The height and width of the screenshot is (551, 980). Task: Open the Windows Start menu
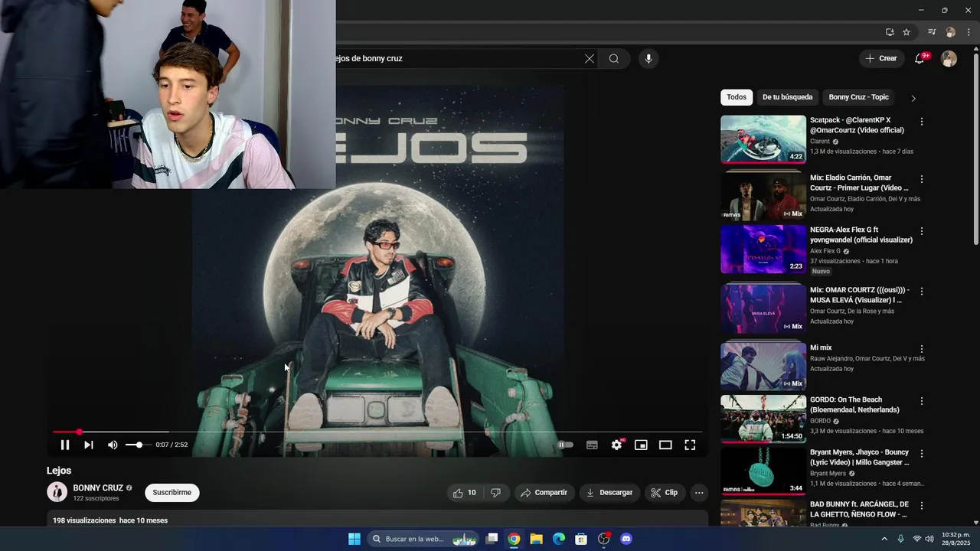354,539
